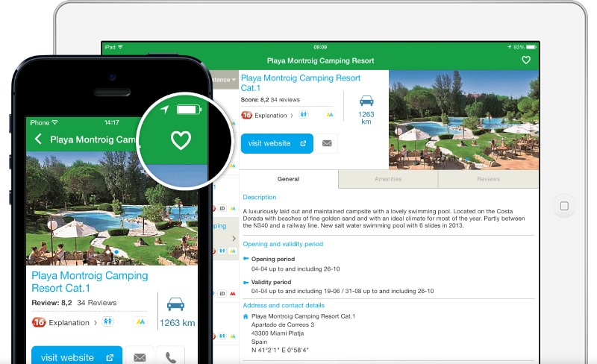Switch to the Reviews tab

pyautogui.click(x=488, y=179)
